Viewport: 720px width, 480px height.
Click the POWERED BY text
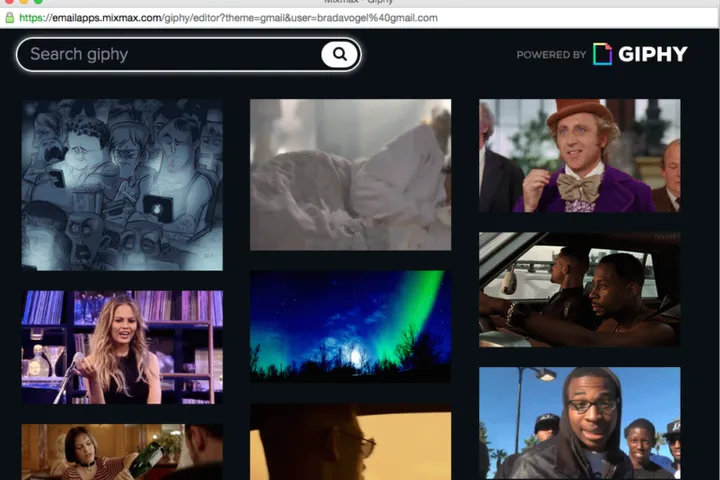tap(551, 55)
